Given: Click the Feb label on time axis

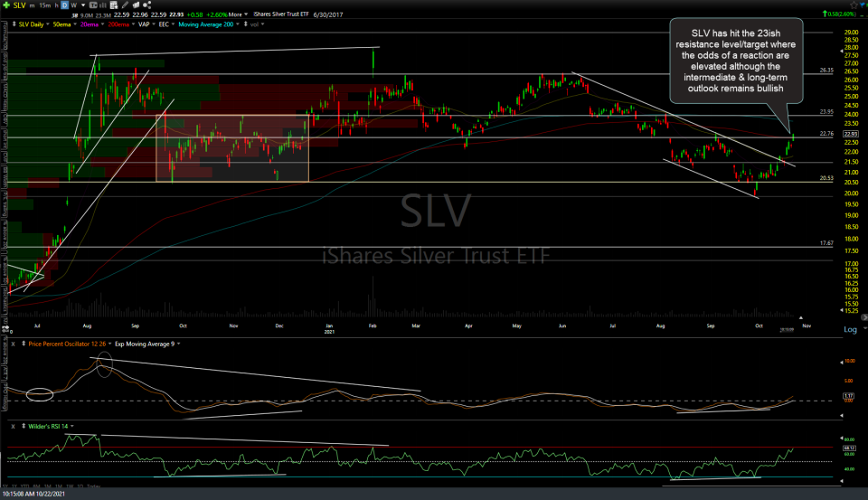Looking at the screenshot, I should click(373, 325).
